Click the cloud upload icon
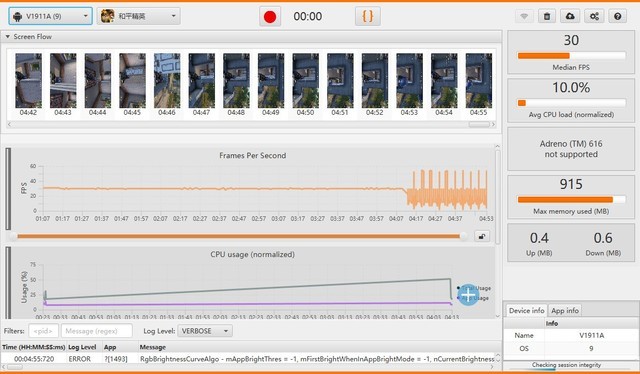 [570, 16]
